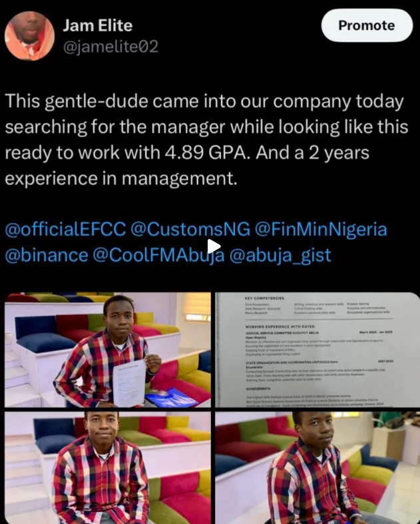Click the blue folder on the sofa
The width and height of the screenshot is (420, 524).
pyautogui.click(x=168, y=398)
